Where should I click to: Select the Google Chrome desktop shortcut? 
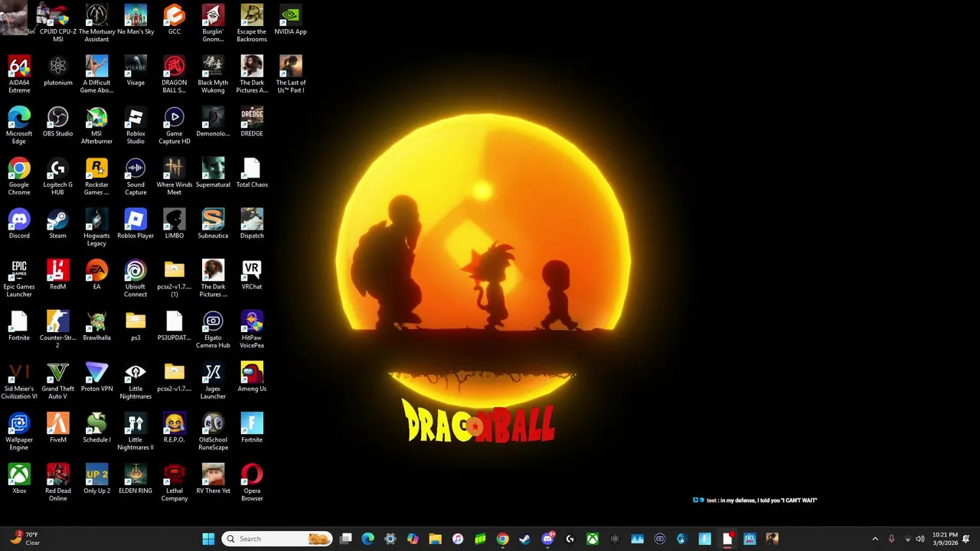click(19, 176)
